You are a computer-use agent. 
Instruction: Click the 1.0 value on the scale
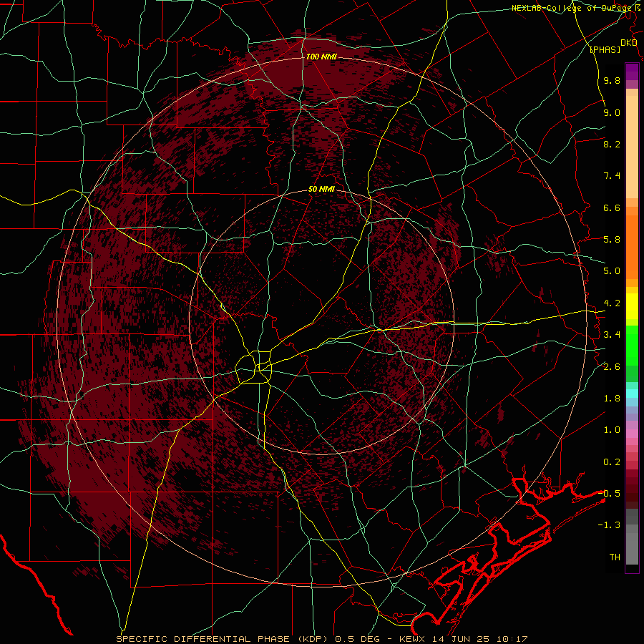point(612,430)
